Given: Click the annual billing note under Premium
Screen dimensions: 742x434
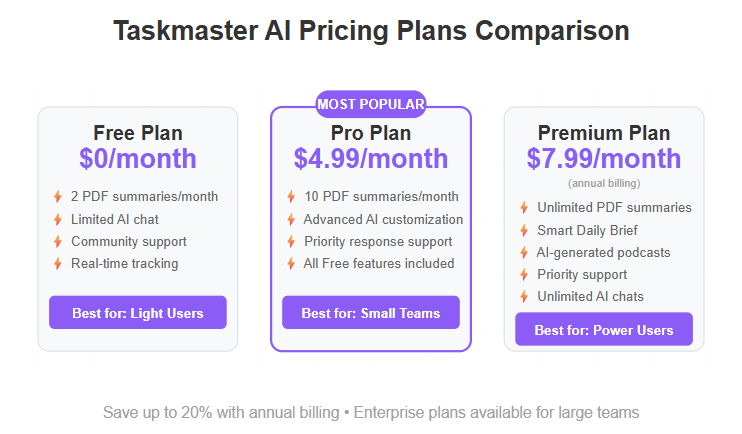Looking at the screenshot, I should coord(604,183).
